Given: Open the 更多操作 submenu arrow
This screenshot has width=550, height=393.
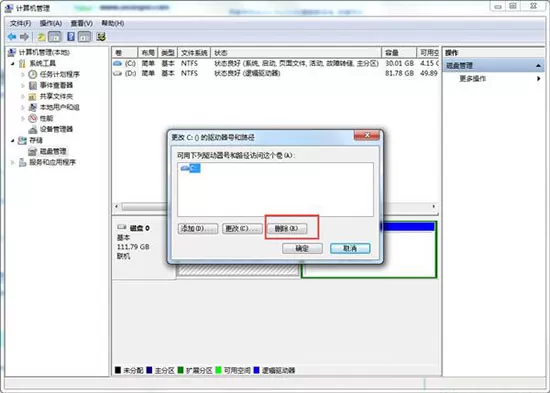Looking at the screenshot, I should [x=538, y=78].
